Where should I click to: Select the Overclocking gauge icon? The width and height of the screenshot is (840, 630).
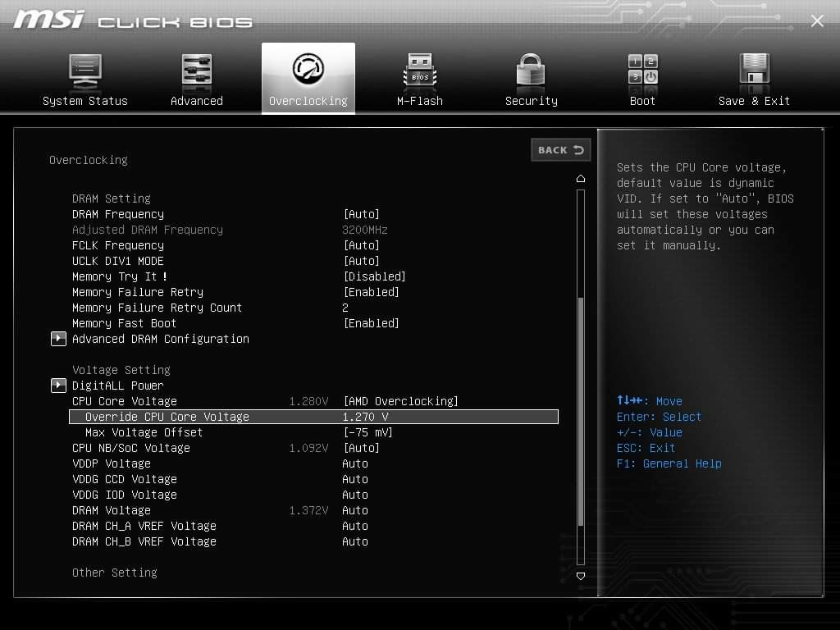click(x=308, y=69)
